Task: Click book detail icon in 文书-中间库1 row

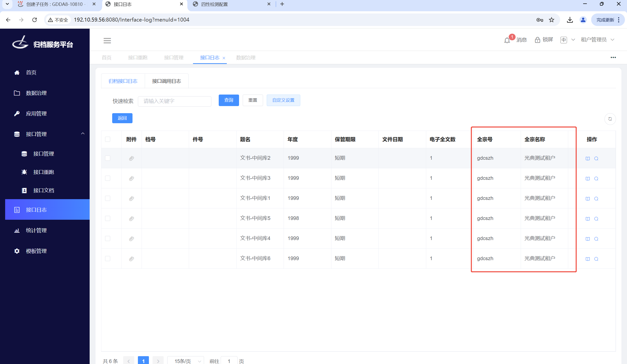Action: click(588, 199)
